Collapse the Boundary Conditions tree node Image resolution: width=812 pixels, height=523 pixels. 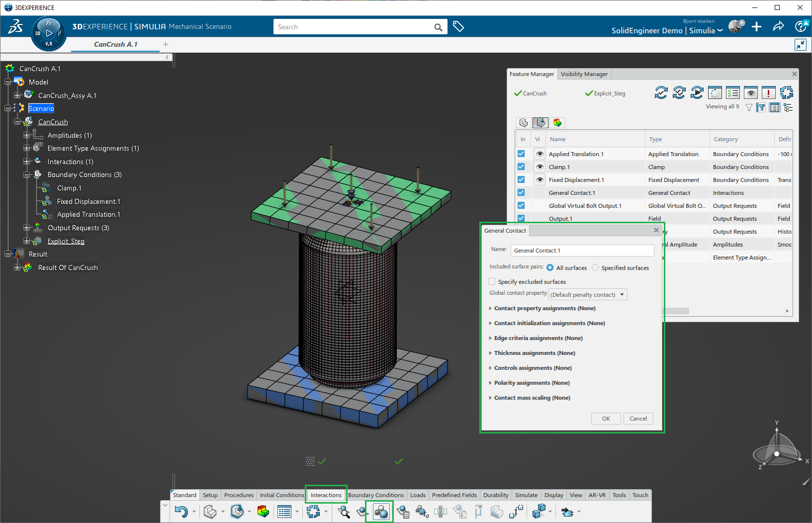(27, 175)
